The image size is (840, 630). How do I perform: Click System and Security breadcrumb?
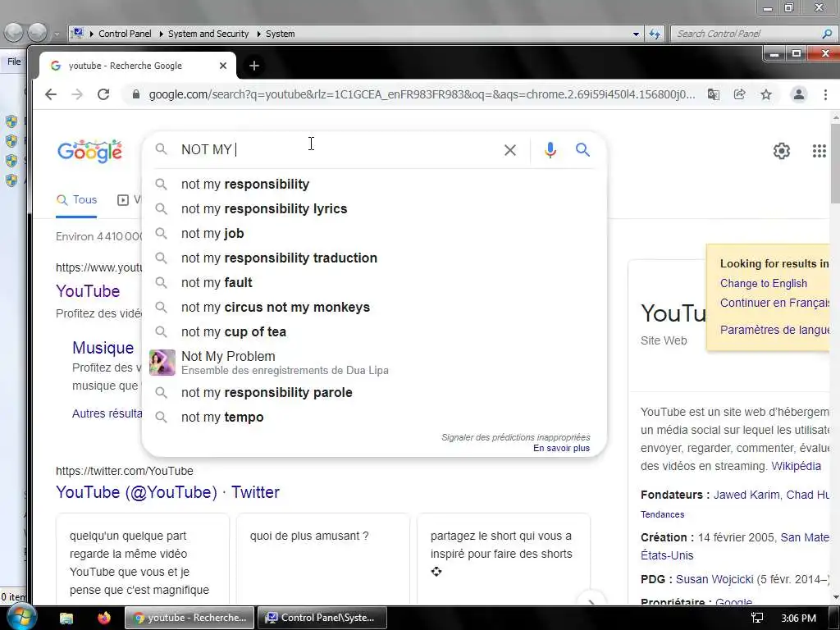[x=208, y=34]
